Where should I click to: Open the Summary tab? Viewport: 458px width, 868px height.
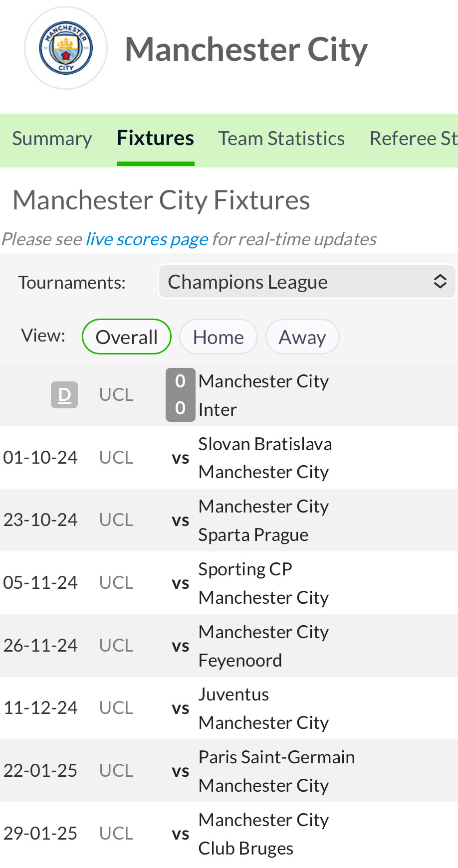[52, 139]
